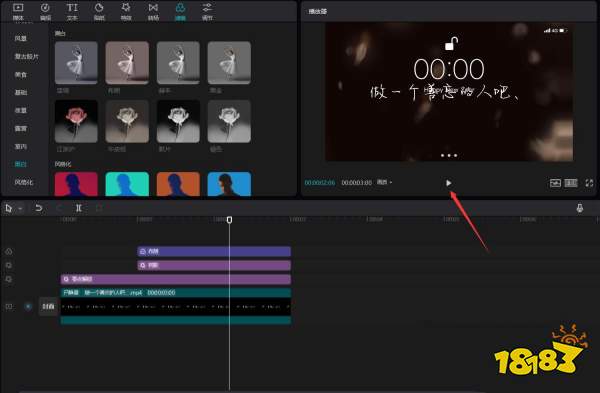Click the playhead marker on the timeline ruler
This screenshot has width=600, height=393.
(x=229, y=220)
